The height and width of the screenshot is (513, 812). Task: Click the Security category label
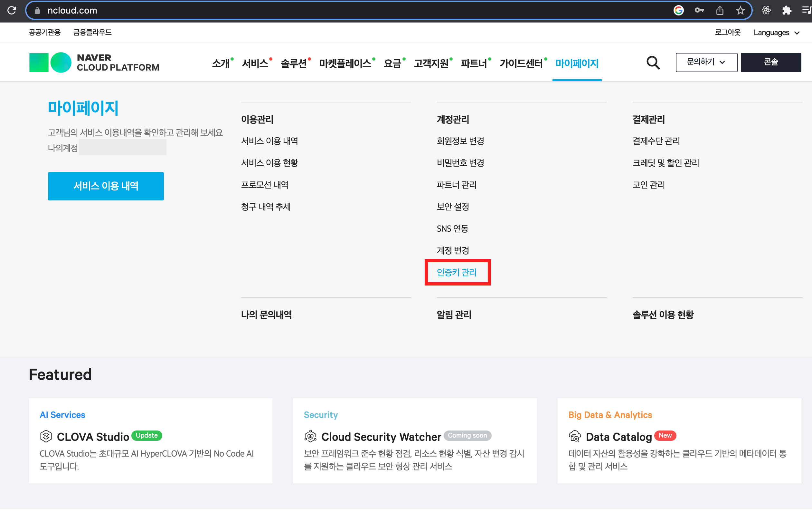pos(321,415)
